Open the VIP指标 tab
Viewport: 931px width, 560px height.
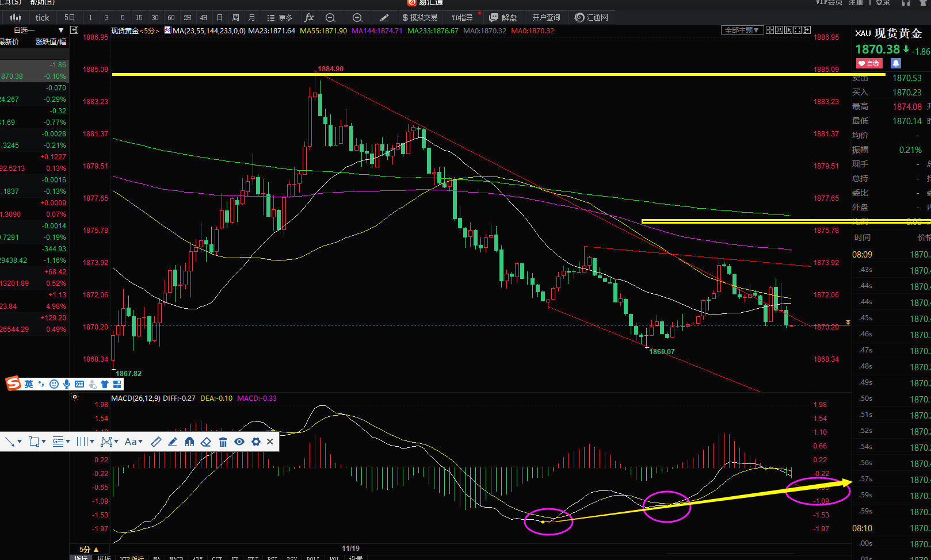(x=132, y=558)
